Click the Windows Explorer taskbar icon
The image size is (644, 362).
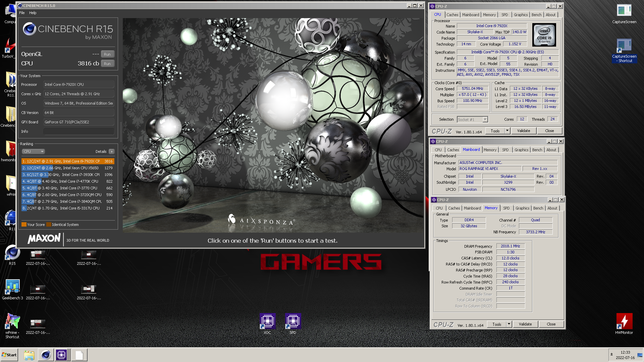pos(29,355)
